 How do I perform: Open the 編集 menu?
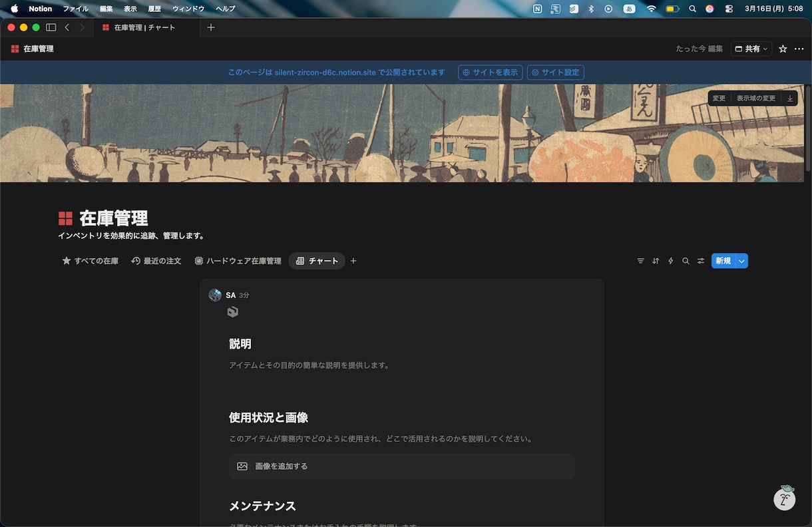coord(106,9)
